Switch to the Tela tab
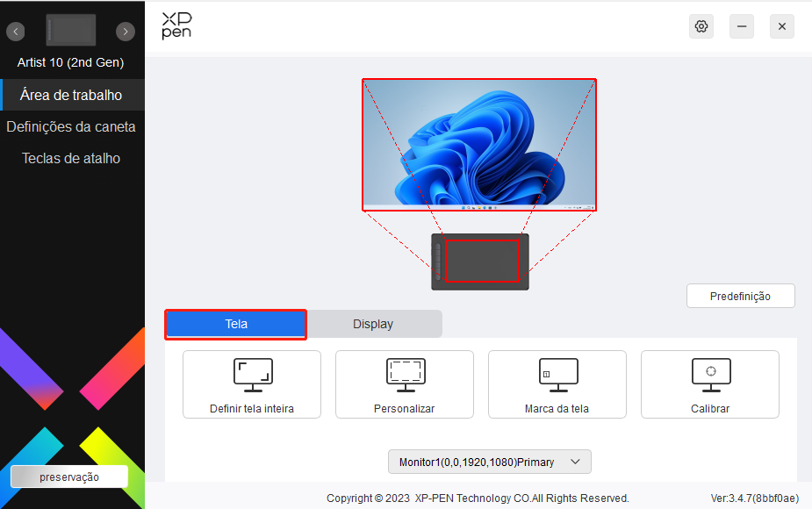The image size is (812, 509). [236, 324]
